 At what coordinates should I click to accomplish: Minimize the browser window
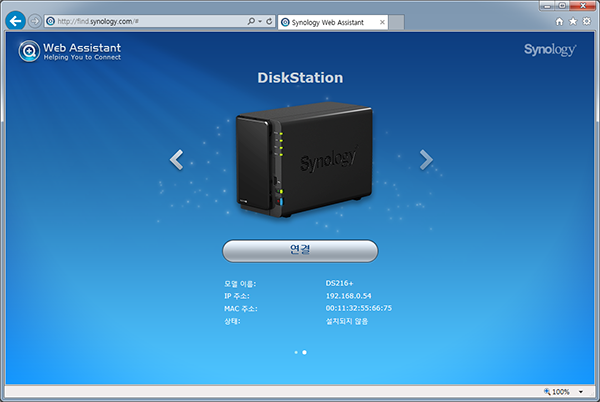point(547,6)
